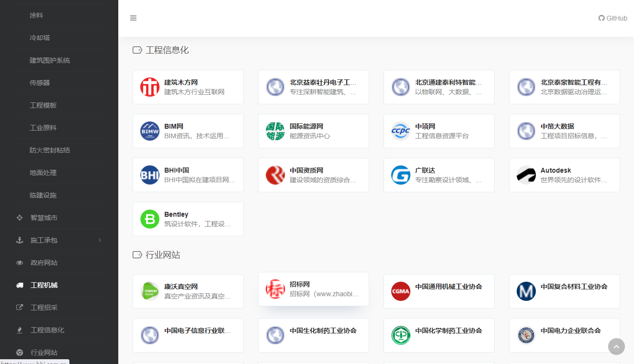
Task: Click globe icon of 北京泰豪智能工程
Action: (526, 87)
